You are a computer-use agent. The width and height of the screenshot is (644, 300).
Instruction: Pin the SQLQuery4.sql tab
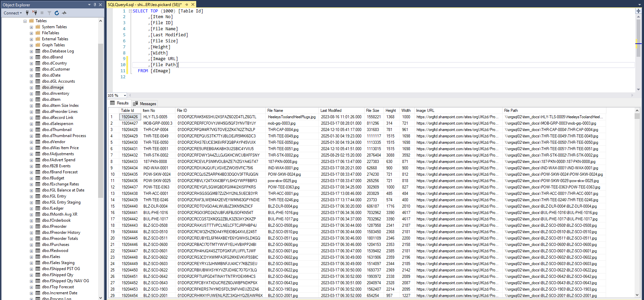(187, 4)
